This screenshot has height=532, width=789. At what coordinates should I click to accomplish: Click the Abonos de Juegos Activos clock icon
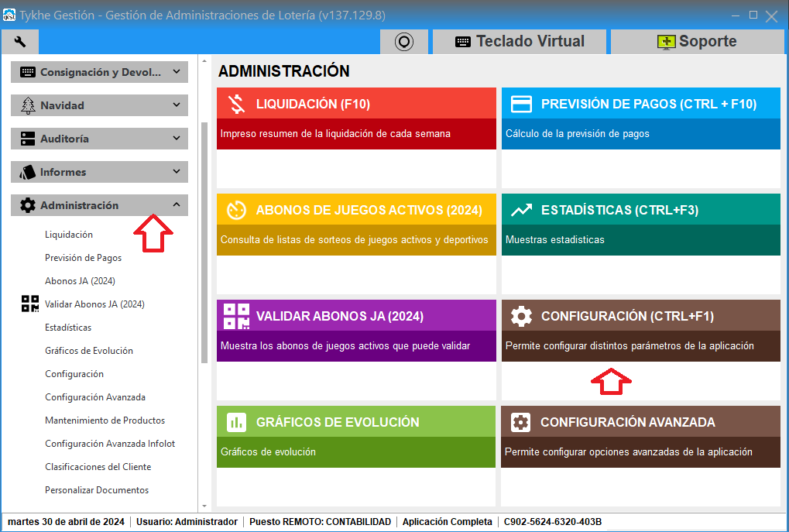tap(236, 210)
